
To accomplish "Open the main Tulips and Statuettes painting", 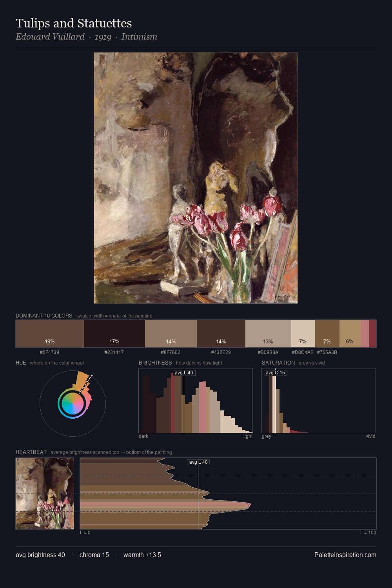I will point(196,178).
